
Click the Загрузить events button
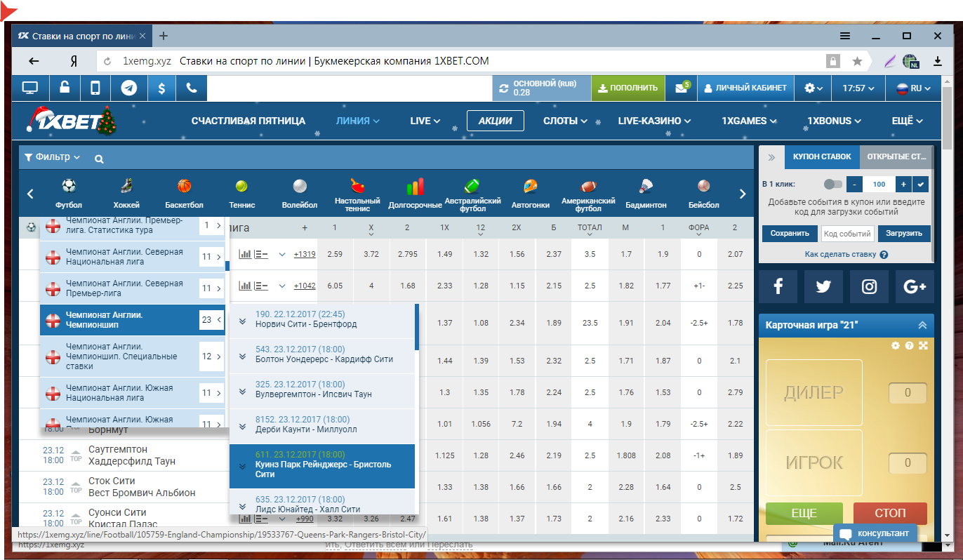click(903, 234)
